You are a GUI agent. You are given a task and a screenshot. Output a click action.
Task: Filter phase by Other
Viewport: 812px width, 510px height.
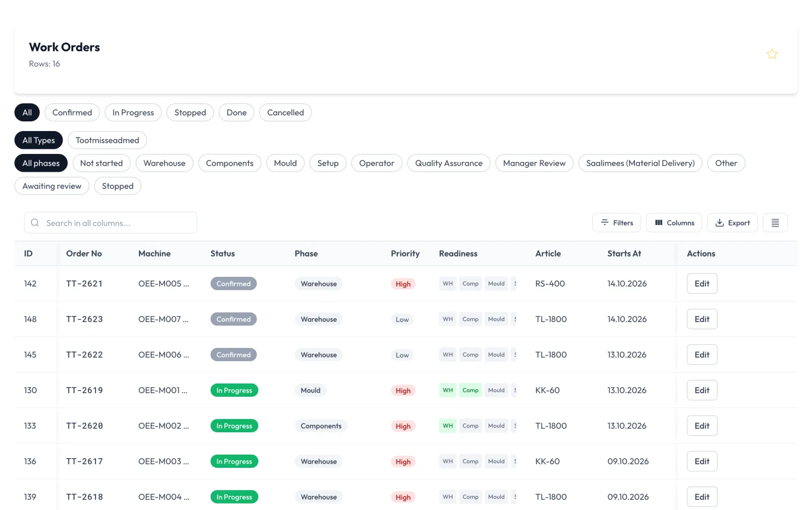726,163
